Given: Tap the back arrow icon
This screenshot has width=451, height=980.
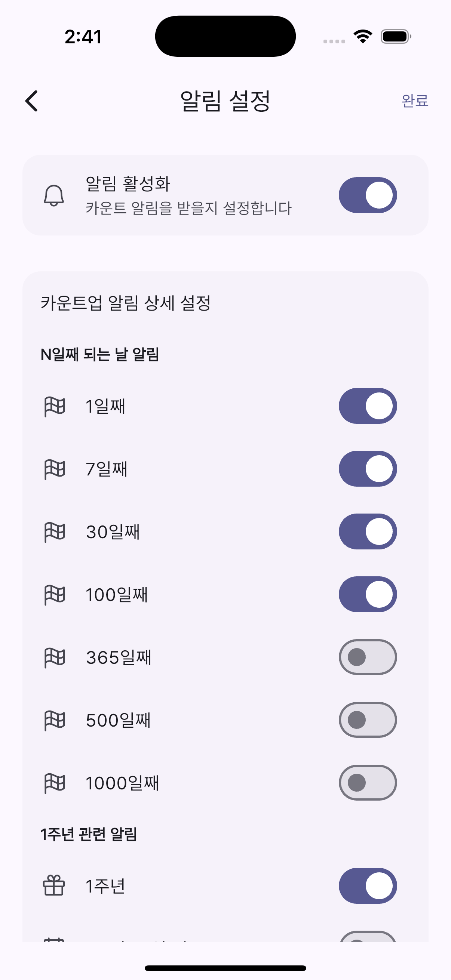Looking at the screenshot, I should pyautogui.click(x=31, y=101).
